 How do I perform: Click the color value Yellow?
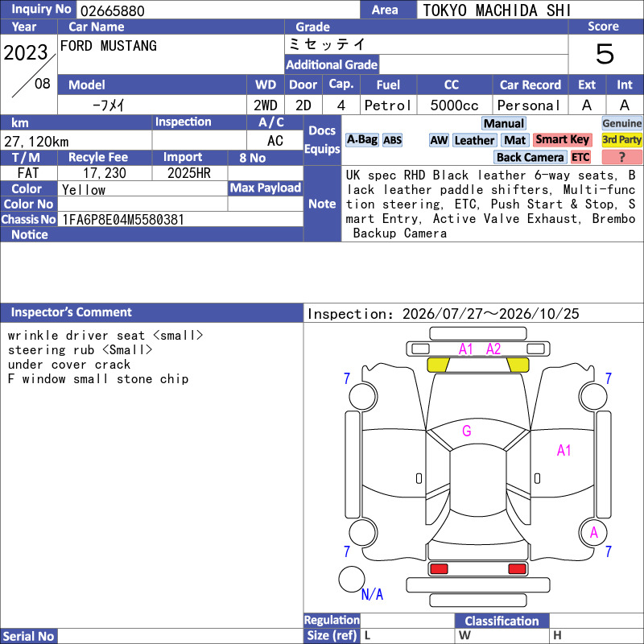tap(84, 189)
